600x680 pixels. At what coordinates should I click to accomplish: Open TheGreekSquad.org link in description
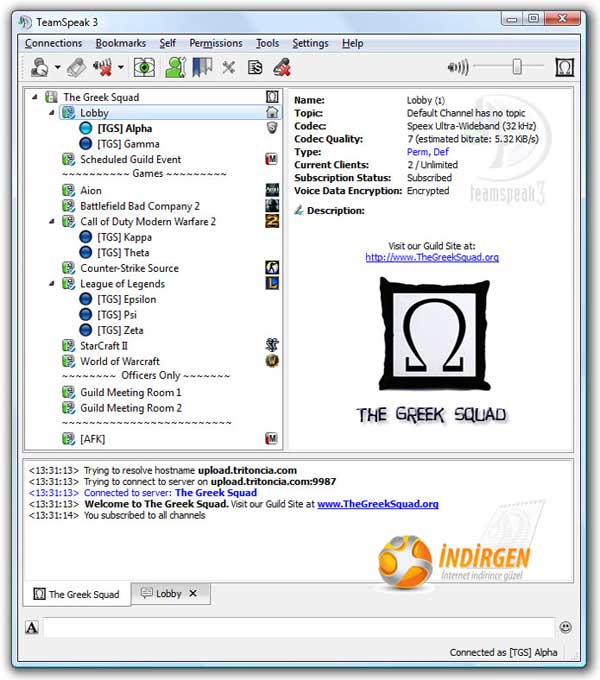pyautogui.click(x=432, y=258)
